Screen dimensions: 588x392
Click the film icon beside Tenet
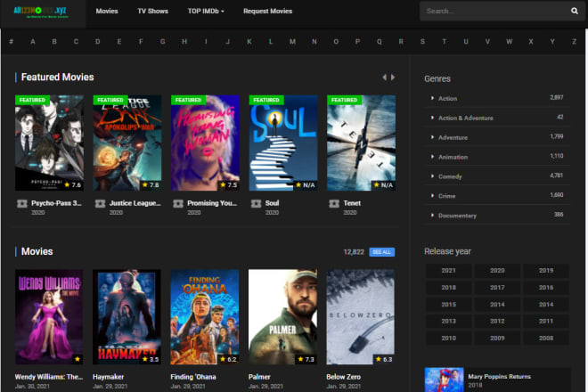pyautogui.click(x=334, y=203)
